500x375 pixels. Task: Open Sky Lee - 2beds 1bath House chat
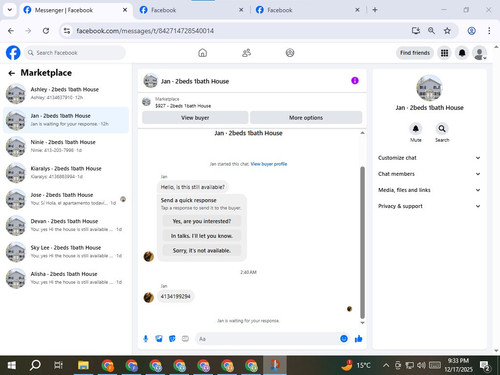coord(66,252)
